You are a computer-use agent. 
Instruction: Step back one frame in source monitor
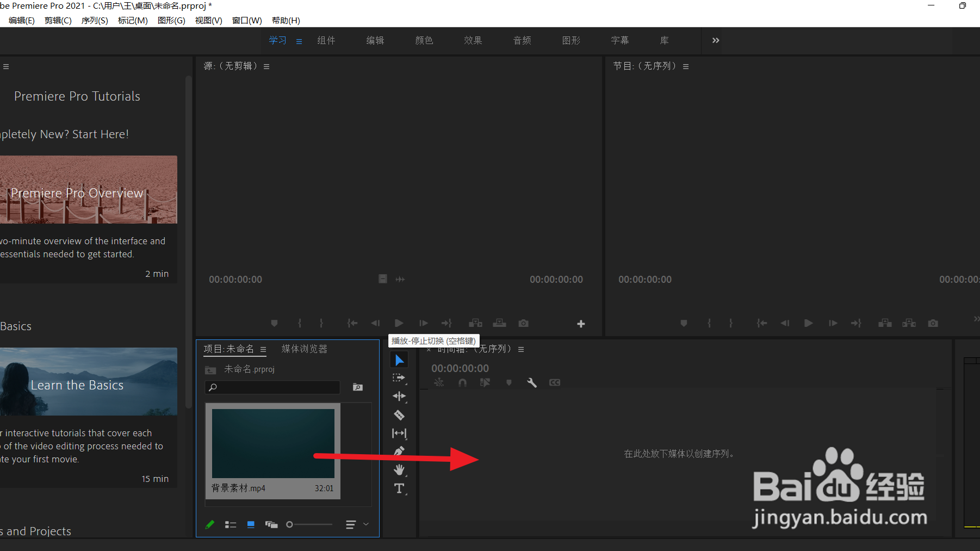click(375, 323)
